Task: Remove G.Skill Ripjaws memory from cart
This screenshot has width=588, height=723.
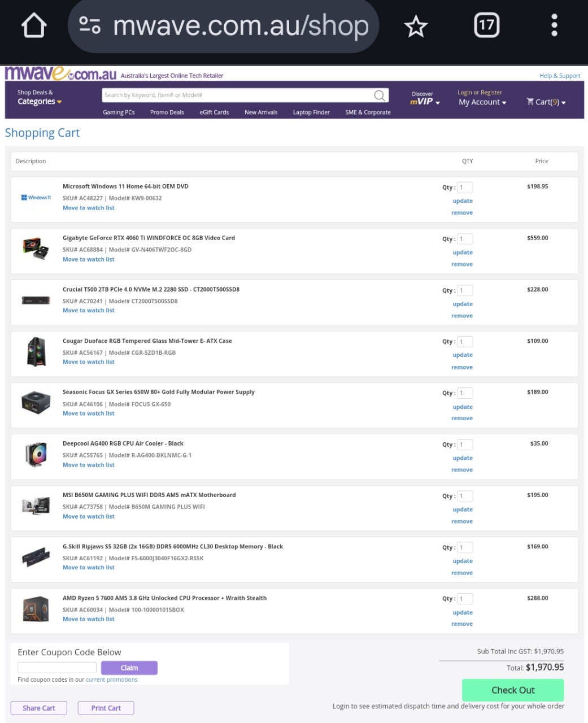Action: [x=462, y=573]
